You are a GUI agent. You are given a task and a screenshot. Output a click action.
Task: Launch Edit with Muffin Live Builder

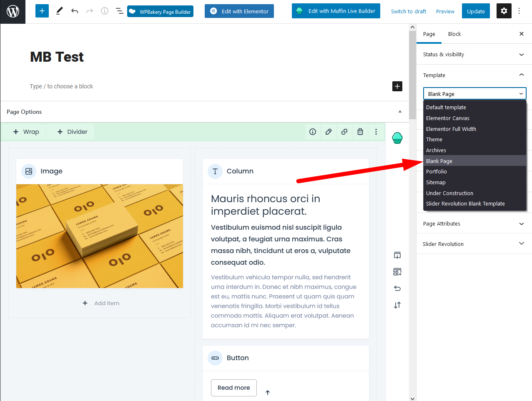pyautogui.click(x=336, y=11)
